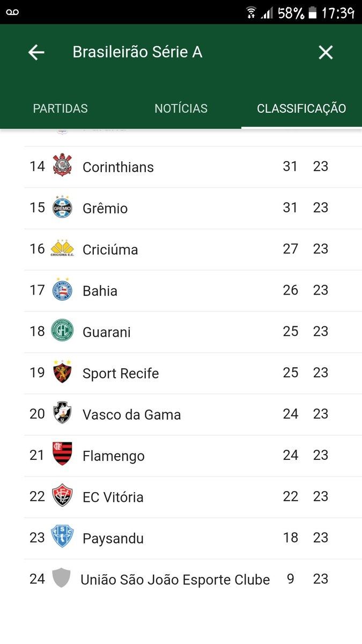Tap the União São João placeholder shield
This screenshot has height=644, width=362.
coord(61,578)
